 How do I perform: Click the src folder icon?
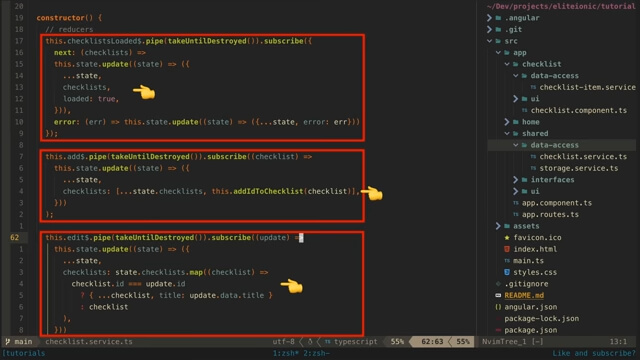pos(498,41)
